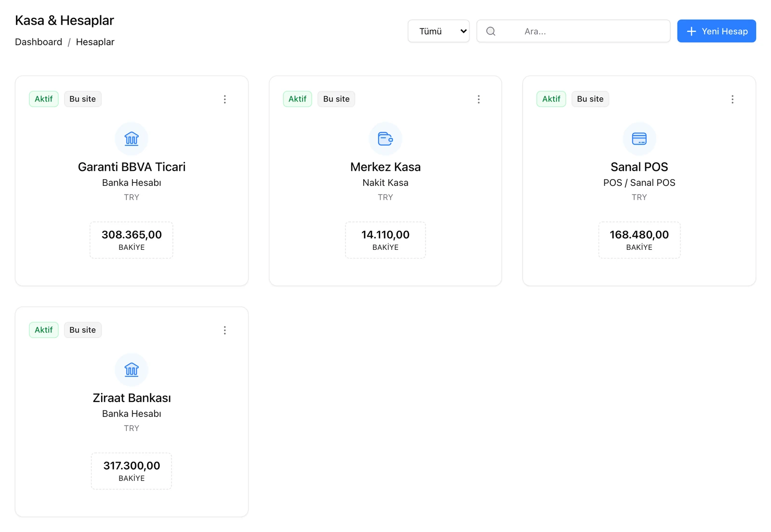The width and height of the screenshot is (771, 532).
Task: Click the Bu site tag on Garanti BBVA Ticari
Action: coord(83,99)
